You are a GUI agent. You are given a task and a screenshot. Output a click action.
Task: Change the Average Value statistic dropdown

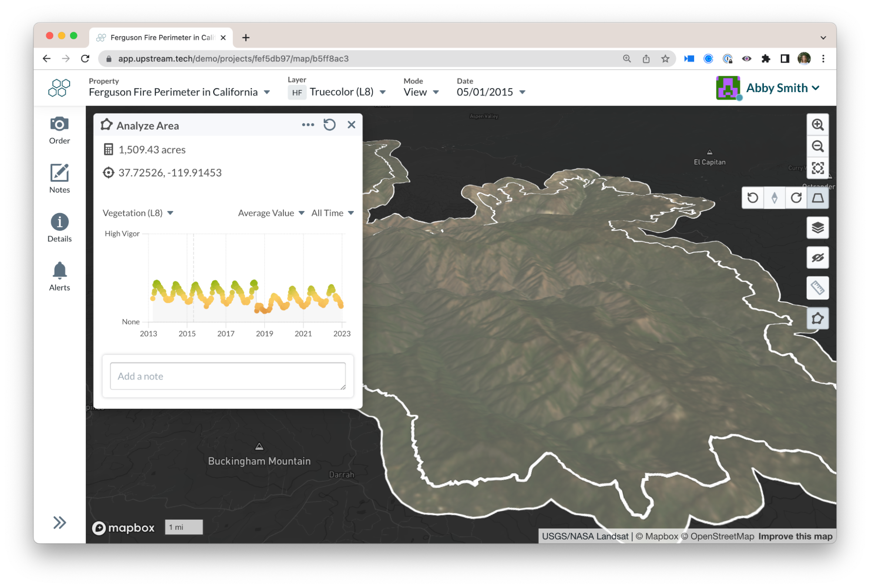(270, 213)
